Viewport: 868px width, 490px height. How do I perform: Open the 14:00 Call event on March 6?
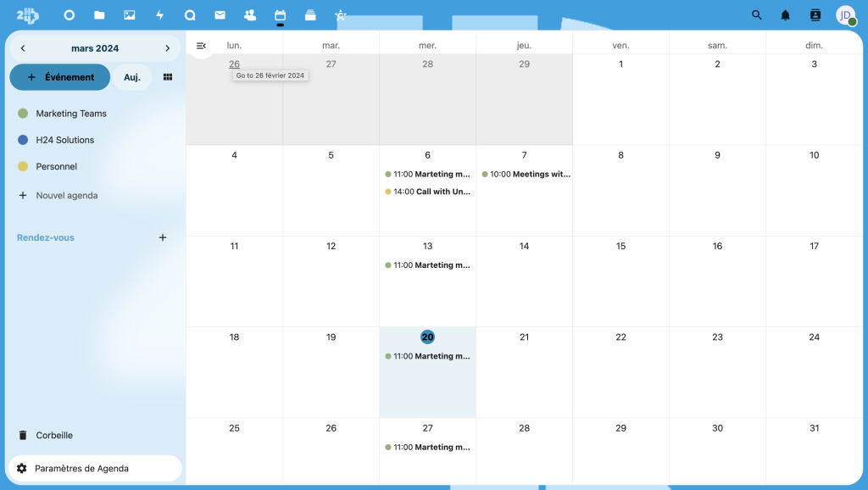tap(428, 192)
